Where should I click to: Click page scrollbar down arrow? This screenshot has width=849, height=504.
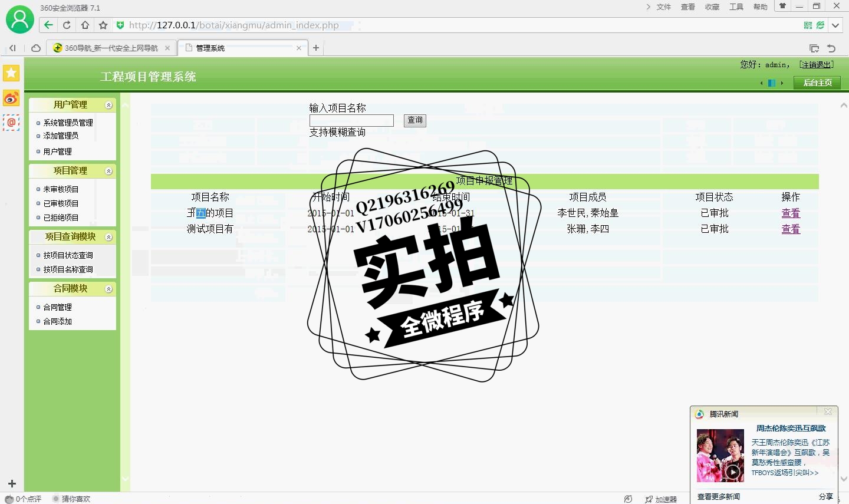[x=843, y=479]
